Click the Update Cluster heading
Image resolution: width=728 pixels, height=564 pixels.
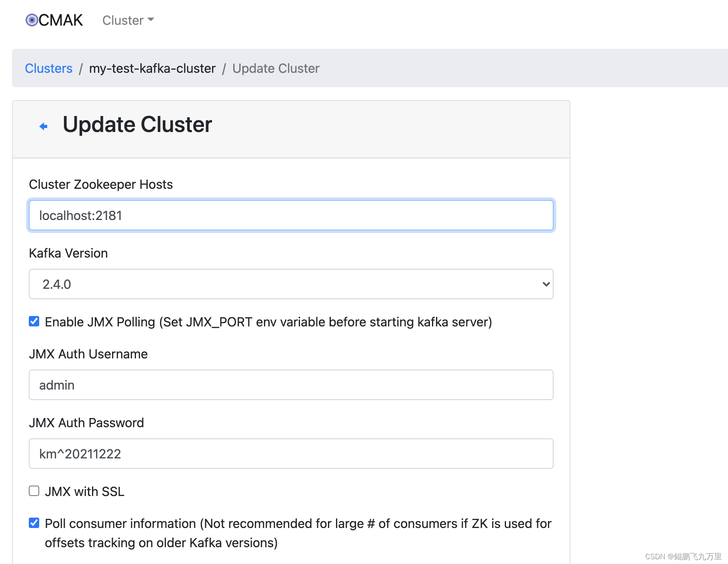click(137, 124)
